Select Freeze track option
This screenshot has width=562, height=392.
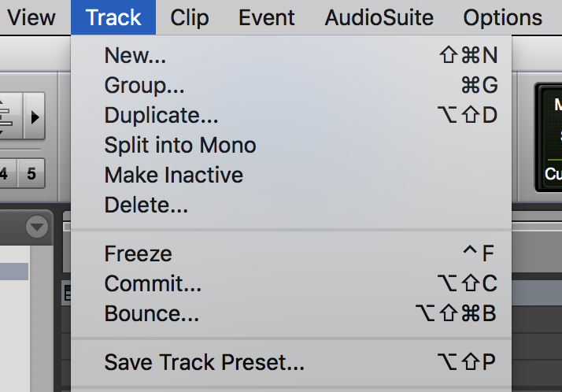(291, 253)
